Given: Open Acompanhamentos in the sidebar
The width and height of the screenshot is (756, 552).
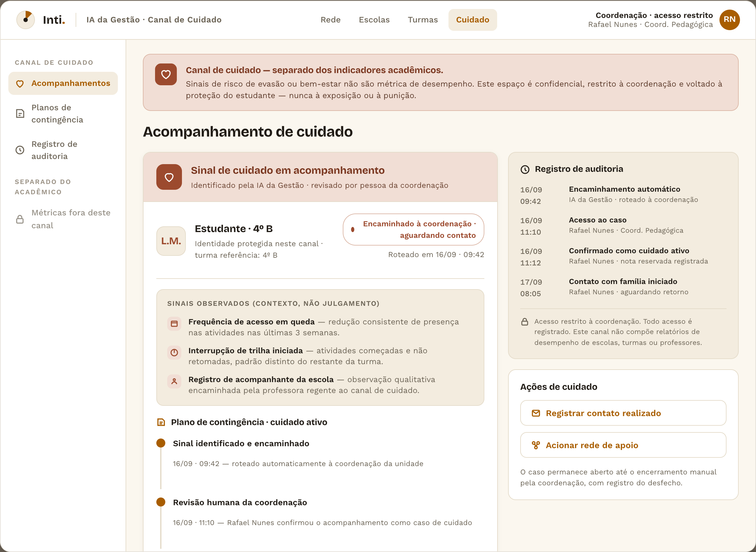Looking at the screenshot, I should point(63,83).
